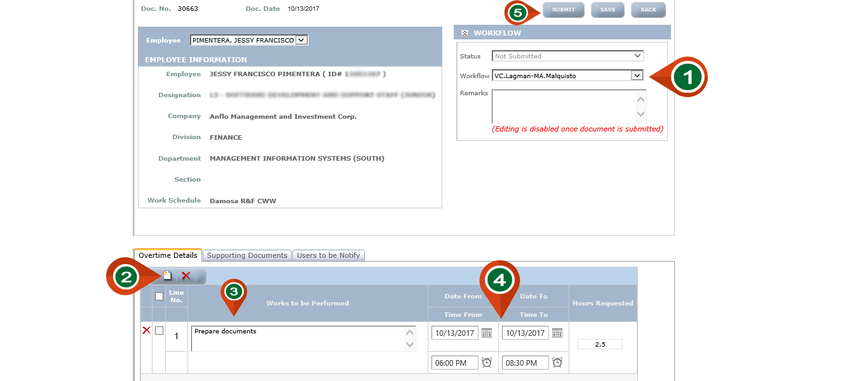Switch to the Supporting Documents tab

click(x=247, y=255)
